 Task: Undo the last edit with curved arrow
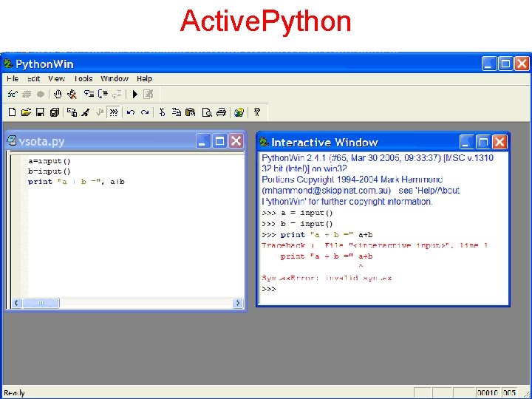(x=131, y=112)
